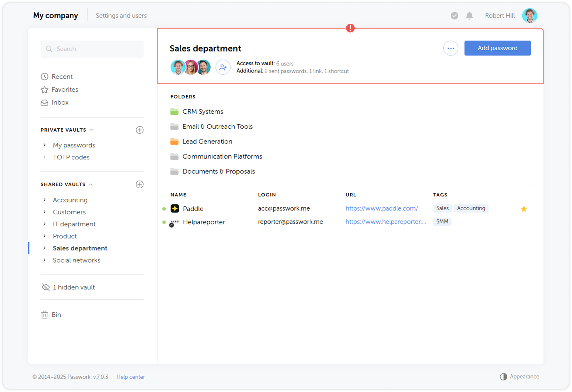The image size is (572, 392).
Task: Open the Inbox menu item
Action: (60, 103)
